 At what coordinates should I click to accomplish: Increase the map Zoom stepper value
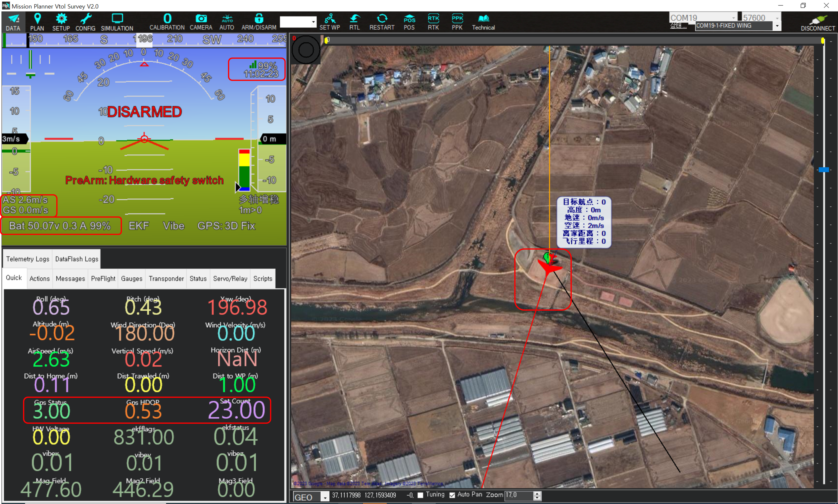pos(537,493)
